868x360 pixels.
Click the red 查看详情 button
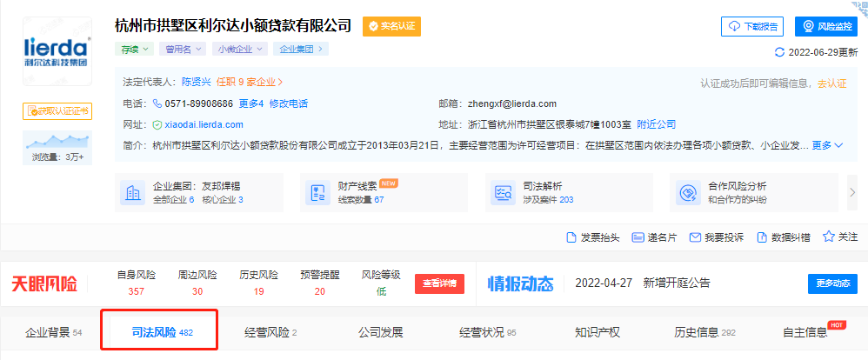[439, 283]
